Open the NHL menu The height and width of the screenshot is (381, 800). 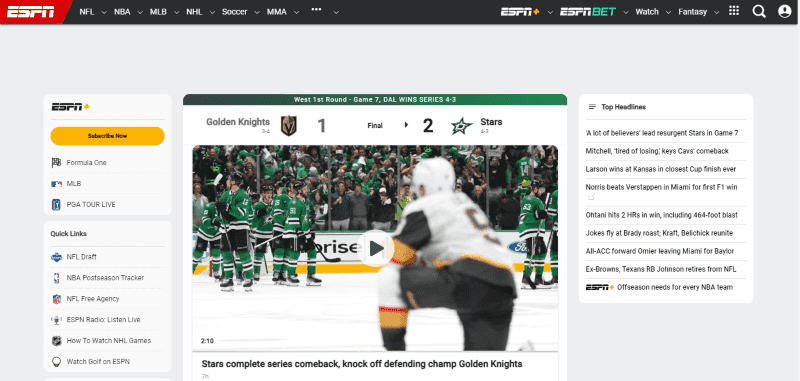194,12
